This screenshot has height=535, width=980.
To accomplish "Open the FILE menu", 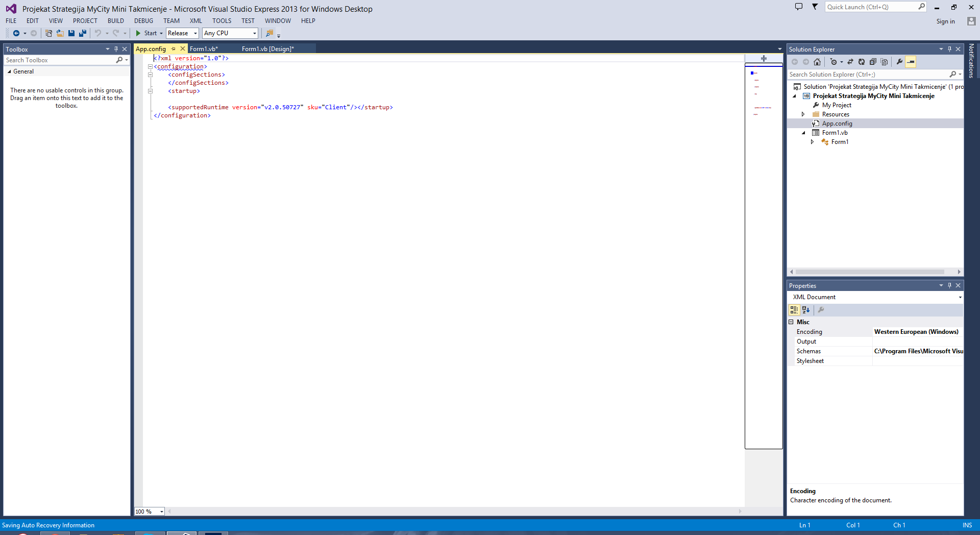I will click(11, 21).
